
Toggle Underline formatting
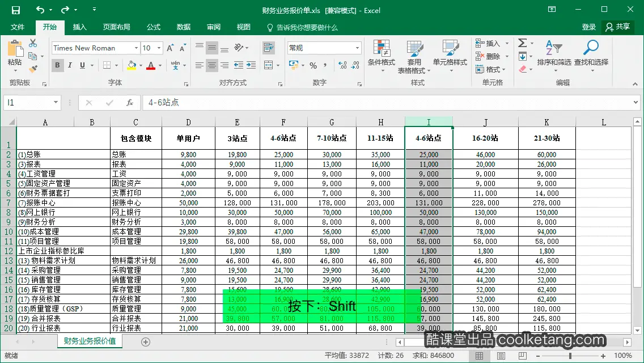83,65
